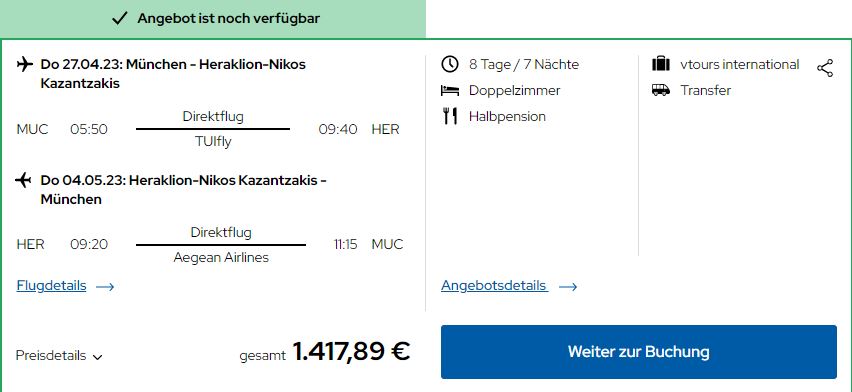Click the return flight airplane icon

coord(23,179)
